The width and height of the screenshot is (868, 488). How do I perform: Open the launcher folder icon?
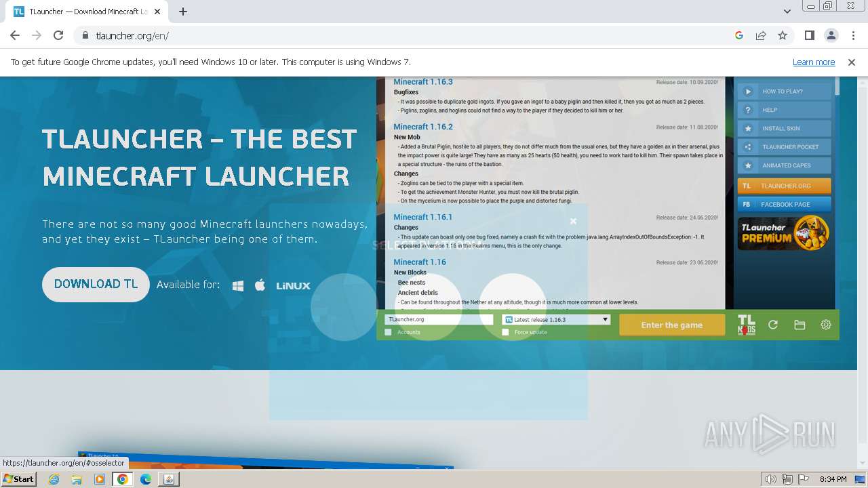click(800, 325)
